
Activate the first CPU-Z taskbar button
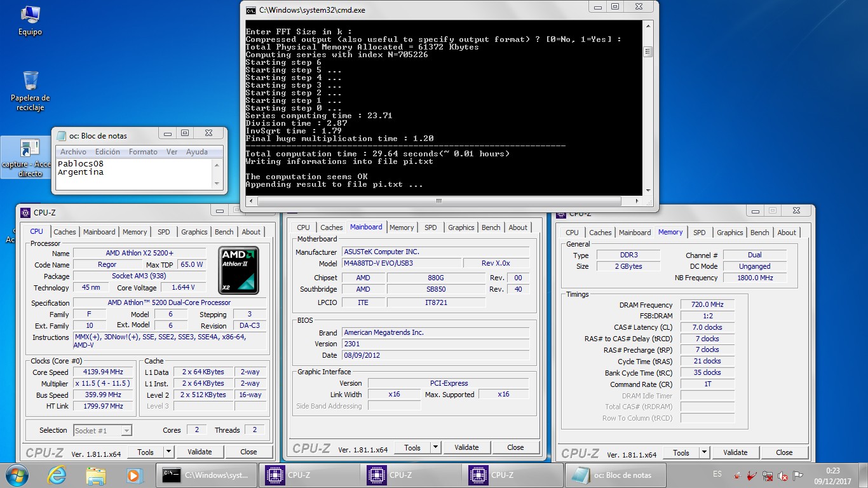click(309, 475)
